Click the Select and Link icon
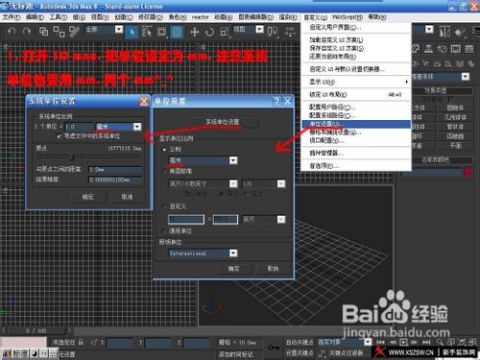The image size is (480, 360). pyautogui.click(x=44, y=32)
